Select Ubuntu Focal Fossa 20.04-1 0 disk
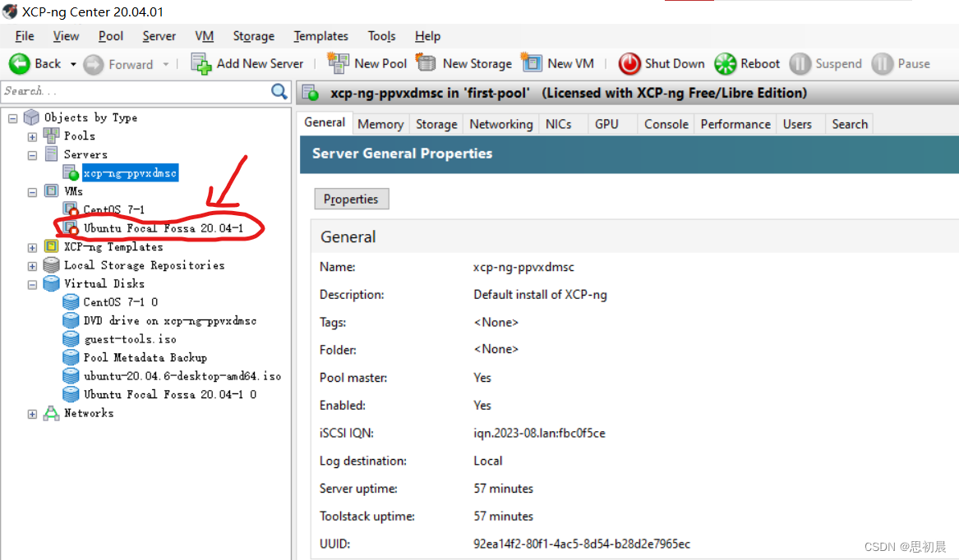The height and width of the screenshot is (560, 959). point(170,394)
